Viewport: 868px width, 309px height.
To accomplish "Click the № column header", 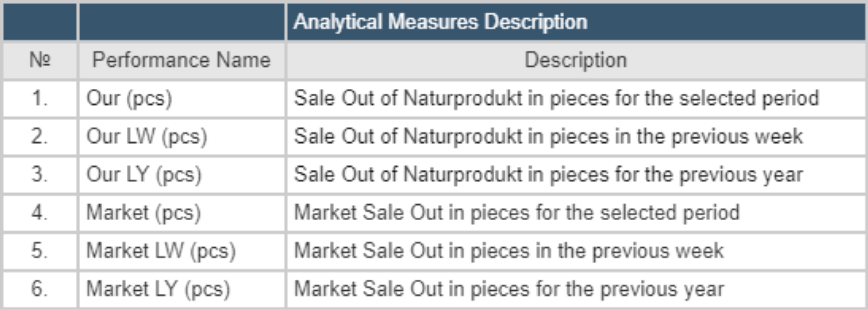I will 40,60.
